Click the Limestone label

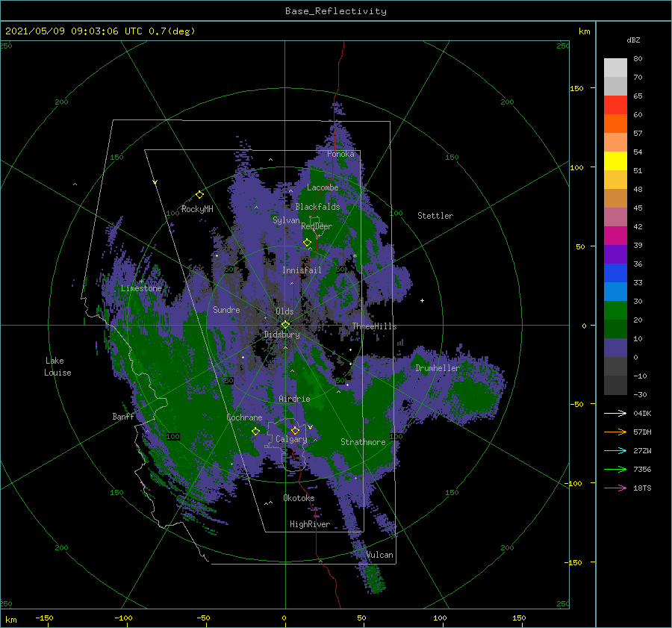[x=141, y=288]
